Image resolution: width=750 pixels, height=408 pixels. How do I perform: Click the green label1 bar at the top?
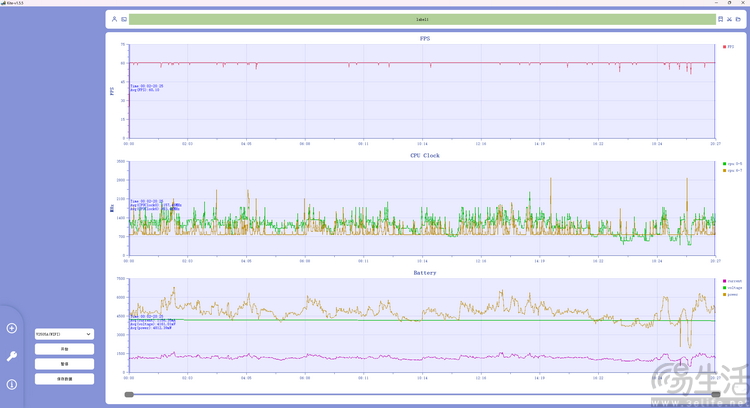click(x=422, y=19)
